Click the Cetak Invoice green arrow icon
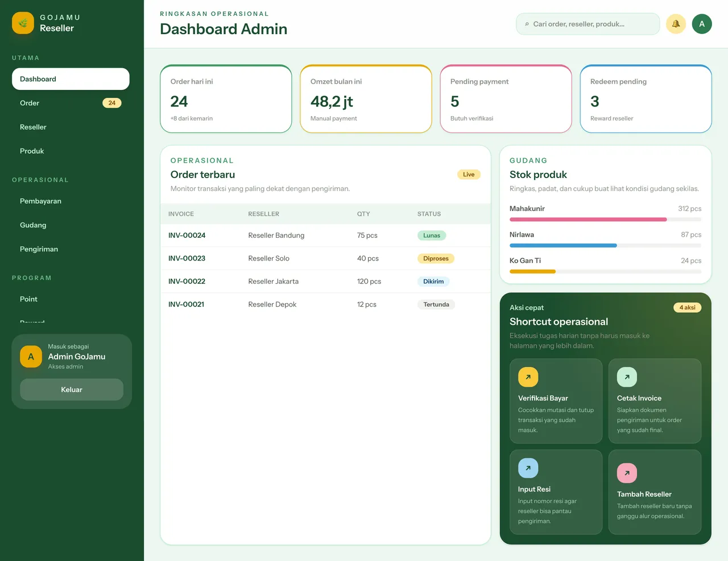This screenshot has width=728, height=561. tap(627, 377)
